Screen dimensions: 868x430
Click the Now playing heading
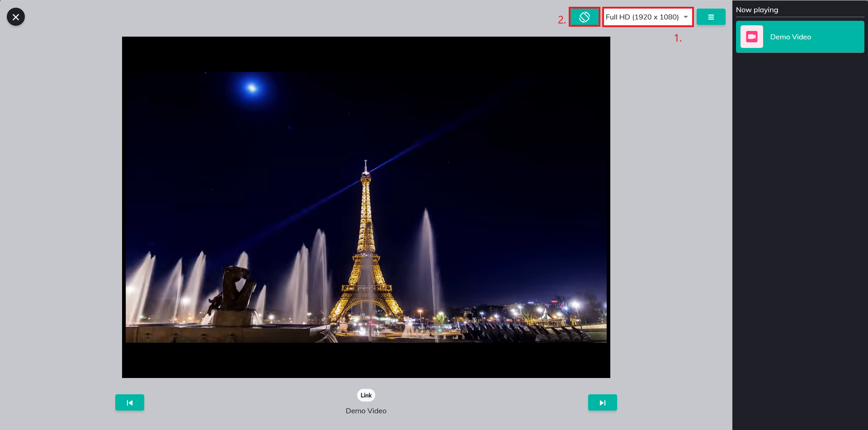[757, 10]
